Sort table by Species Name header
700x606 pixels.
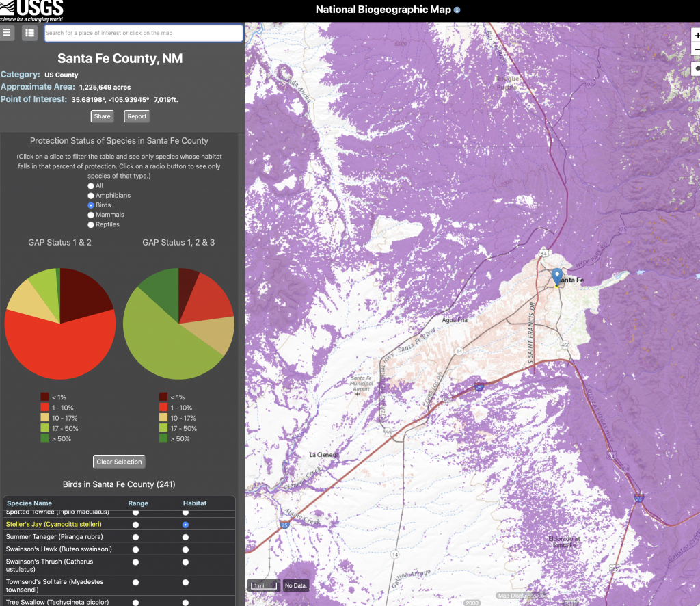point(29,503)
